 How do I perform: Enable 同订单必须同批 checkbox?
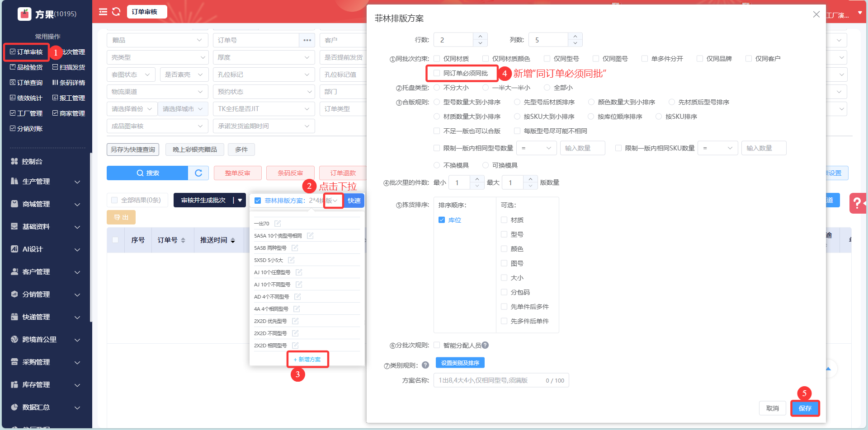click(437, 73)
